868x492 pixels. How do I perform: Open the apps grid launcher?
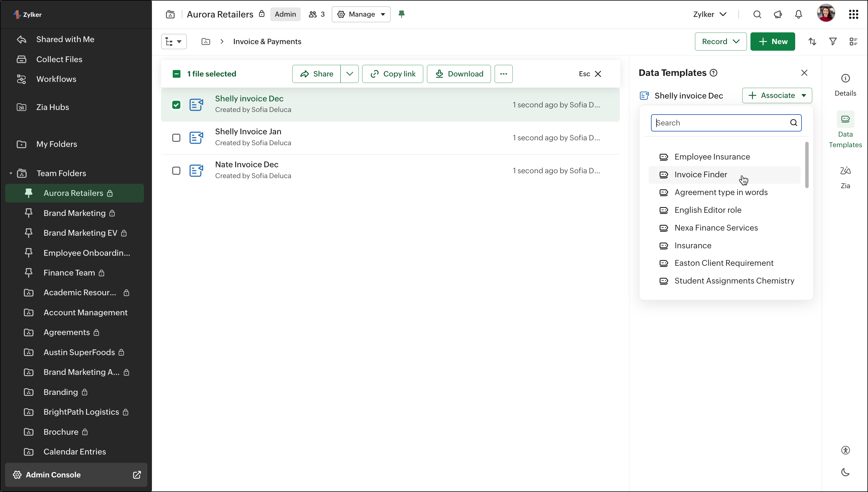point(853,14)
